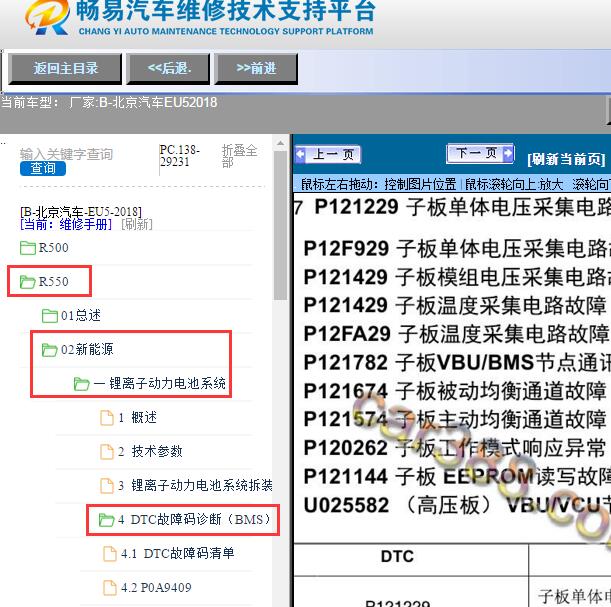The height and width of the screenshot is (607, 611).
Task: Go to next page with 下一页
Action: click(x=480, y=154)
